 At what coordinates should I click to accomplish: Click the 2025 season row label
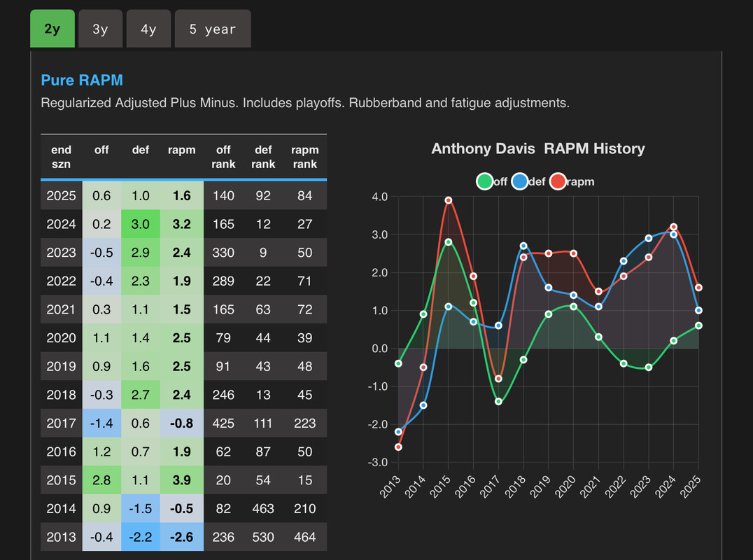pyautogui.click(x=61, y=195)
